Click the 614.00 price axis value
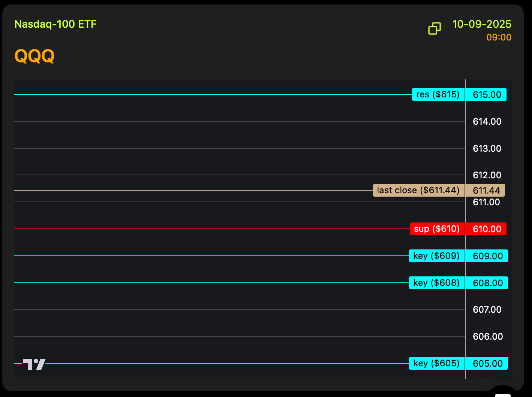 click(x=487, y=121)
